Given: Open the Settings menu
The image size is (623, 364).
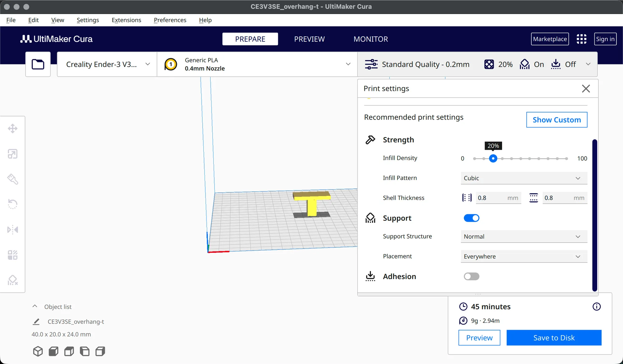Looking at the screenshot, I should (88, 20).
